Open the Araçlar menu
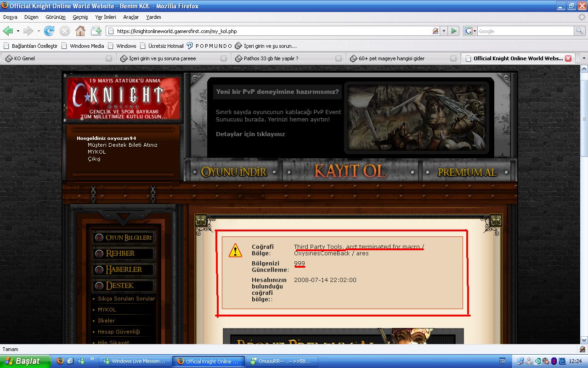The width and height of the screenshot is (588, 368). point(131,17)
